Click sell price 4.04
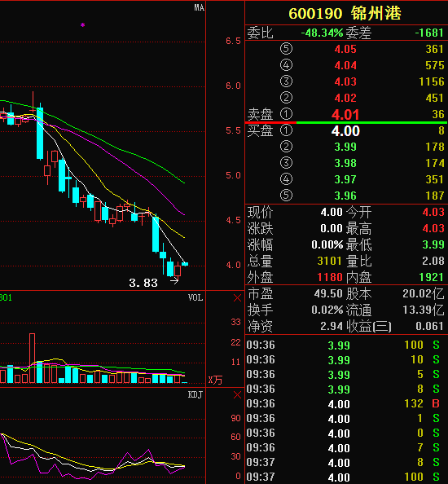 (x=345, y=65)
